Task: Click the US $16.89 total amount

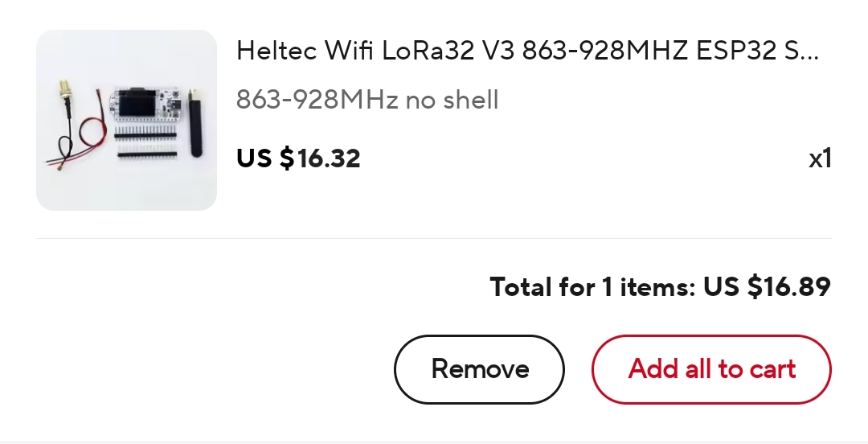Action: [x=767, y=286]
